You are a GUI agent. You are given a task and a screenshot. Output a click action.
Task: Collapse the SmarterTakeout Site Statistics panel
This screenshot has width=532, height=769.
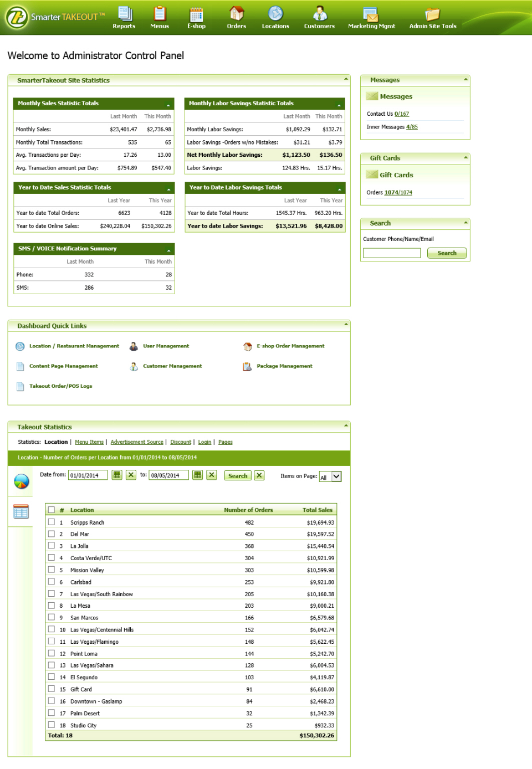(346, 79)
